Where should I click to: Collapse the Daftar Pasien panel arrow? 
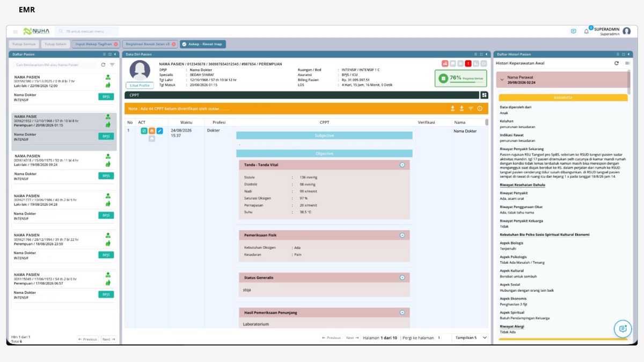point(115,54)
